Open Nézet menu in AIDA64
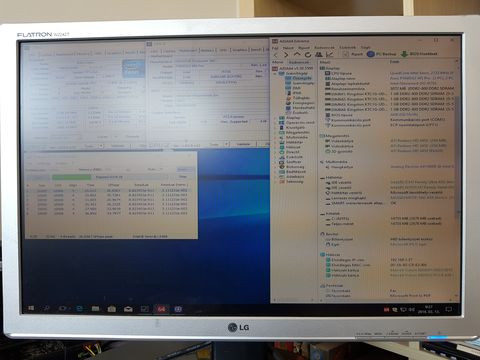The height and width of the screenshot is (360, 480). (288, 48)
